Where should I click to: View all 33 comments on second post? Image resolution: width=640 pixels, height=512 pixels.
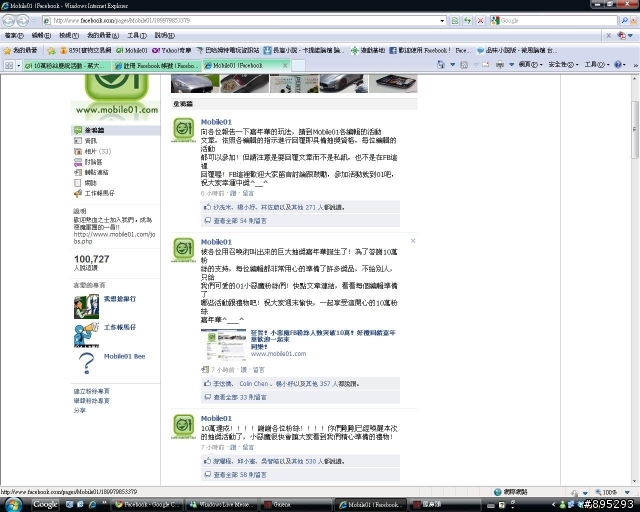(240, 397)
